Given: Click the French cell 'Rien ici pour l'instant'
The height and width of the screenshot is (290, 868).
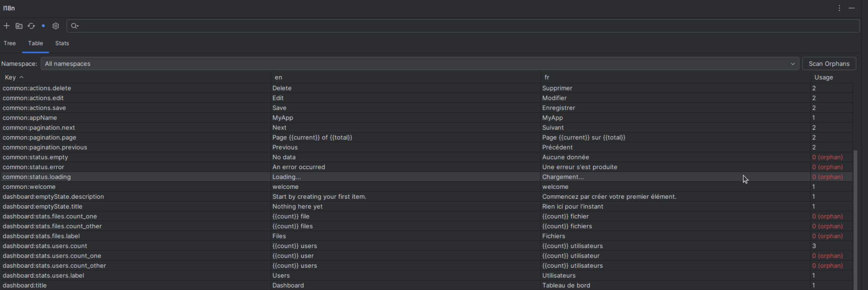Looking at the screenshot, I should [x=573, y=206].
